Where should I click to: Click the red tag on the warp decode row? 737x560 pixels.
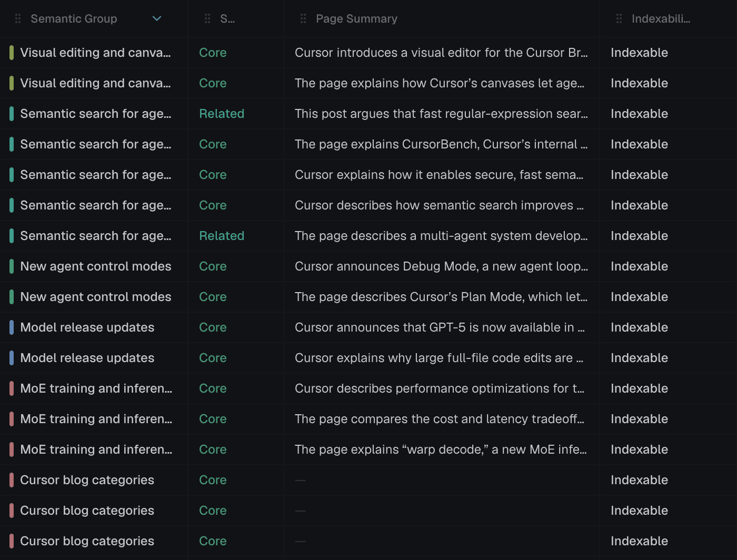pos(12,449)
